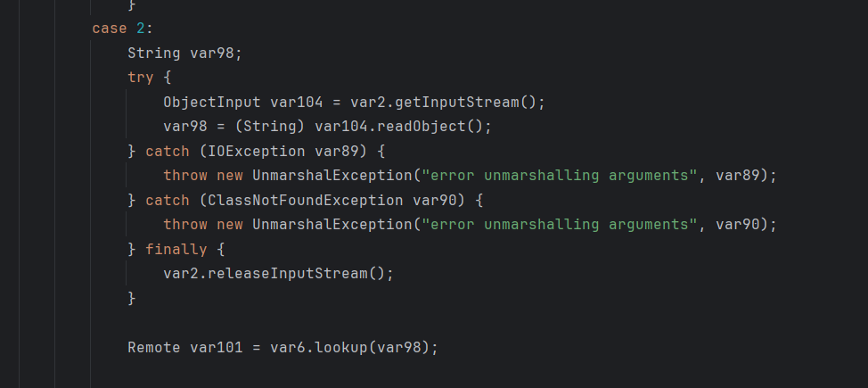Image resolution: width=868 pixels, height=388 pixels.
Task: Click the "try" keyword
Action: [x=140, y=78]
